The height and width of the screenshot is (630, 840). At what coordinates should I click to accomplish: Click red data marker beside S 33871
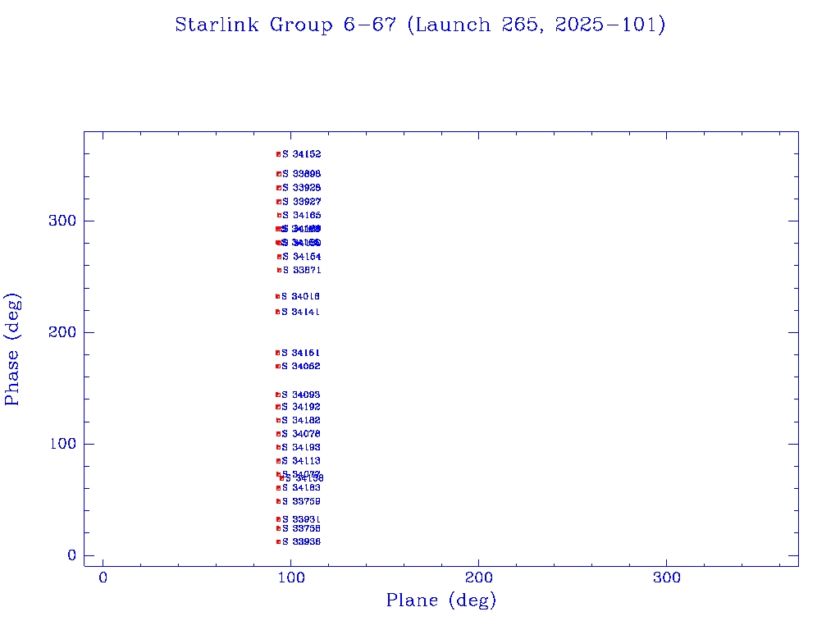279,271
